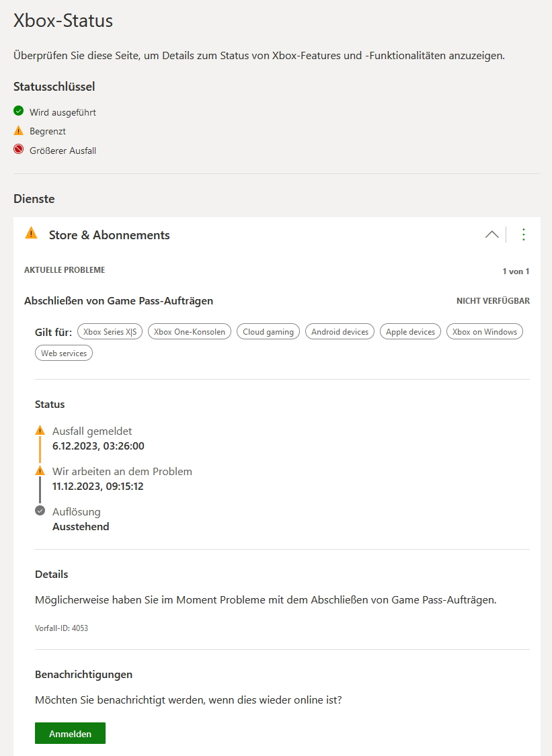Select the Xbox One-Konsolen tag
The height and width of the screenshot is (756, 552).
pyautogui.click(x=190, y=332)
